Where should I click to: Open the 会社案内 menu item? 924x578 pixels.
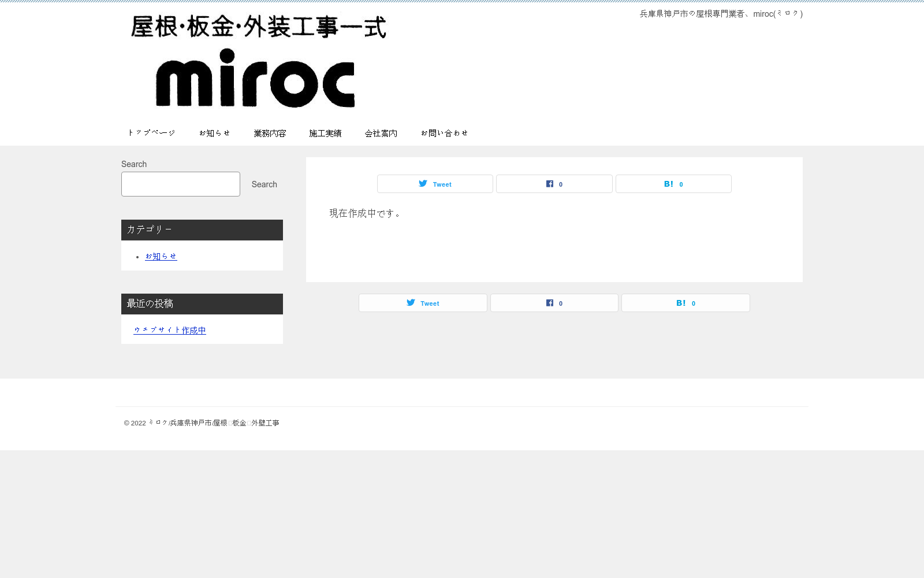click(381, 133)
